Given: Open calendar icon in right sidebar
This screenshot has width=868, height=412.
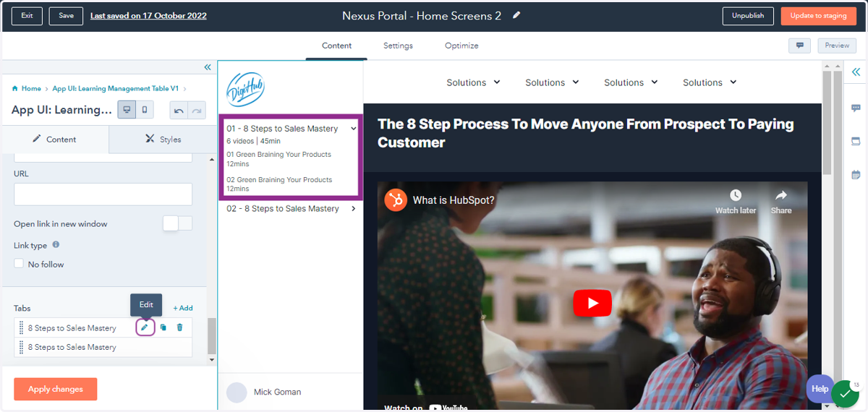Looking at the screenshot, I should (856, 174).
